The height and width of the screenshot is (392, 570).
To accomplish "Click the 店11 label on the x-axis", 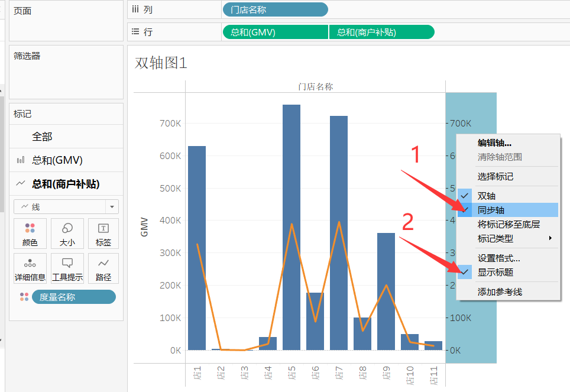I will point(433,375).
